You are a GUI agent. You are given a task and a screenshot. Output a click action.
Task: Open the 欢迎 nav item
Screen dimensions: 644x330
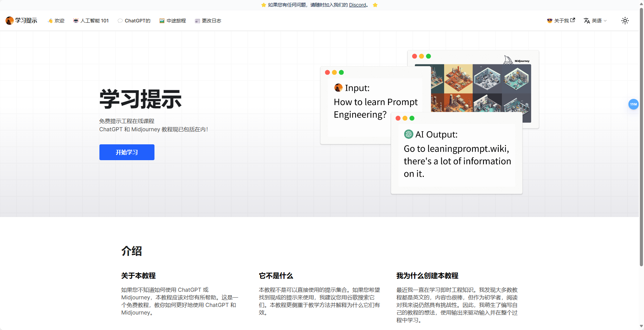56,21
